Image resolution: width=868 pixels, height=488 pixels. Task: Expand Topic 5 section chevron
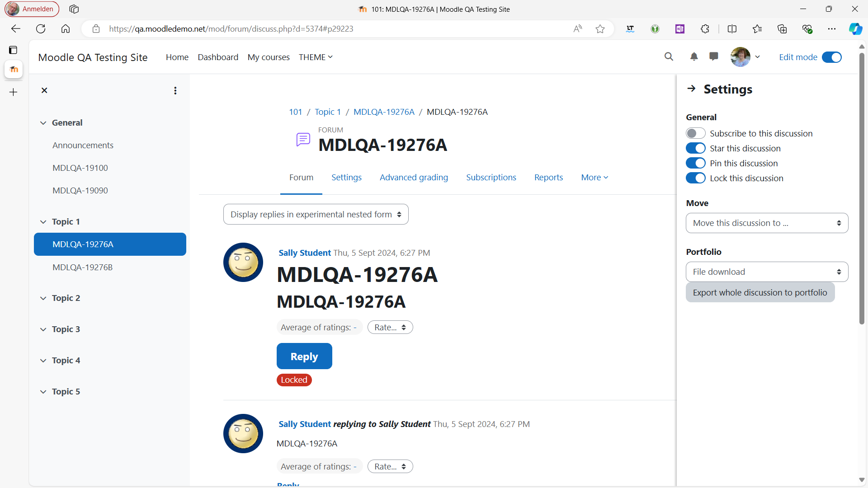click(43, 392)
